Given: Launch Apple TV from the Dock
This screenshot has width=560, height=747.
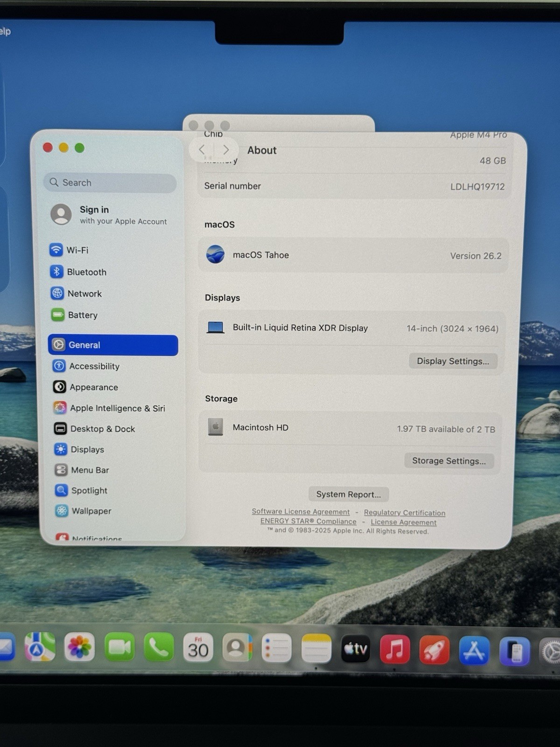Looking at the screenshot, I should pyautogui.click(x=356, y=649).
